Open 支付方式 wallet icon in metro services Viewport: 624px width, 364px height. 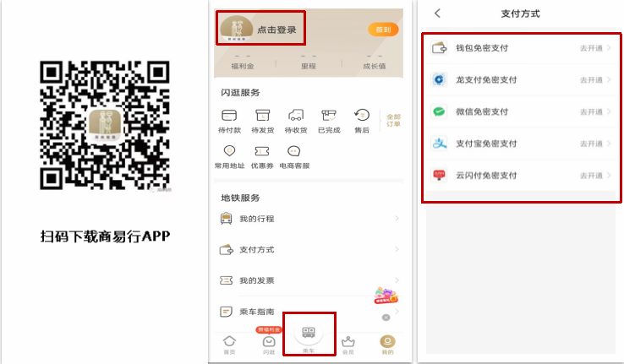(x=227, y=249)
